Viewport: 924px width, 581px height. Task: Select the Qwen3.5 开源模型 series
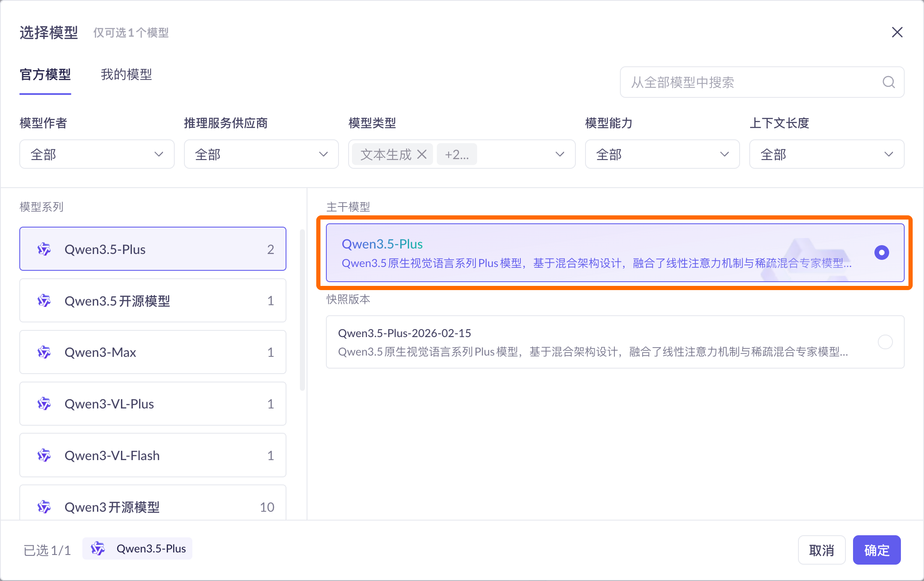(x=153, y=301)
